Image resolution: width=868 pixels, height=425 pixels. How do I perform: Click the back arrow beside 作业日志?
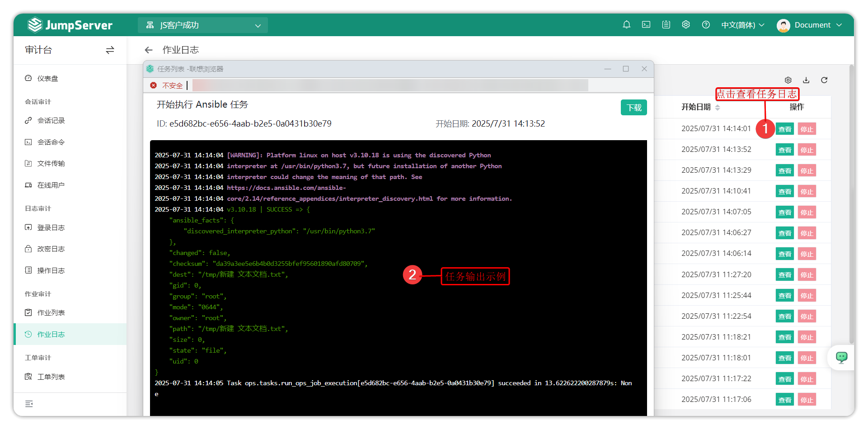(x=149, y=50)
